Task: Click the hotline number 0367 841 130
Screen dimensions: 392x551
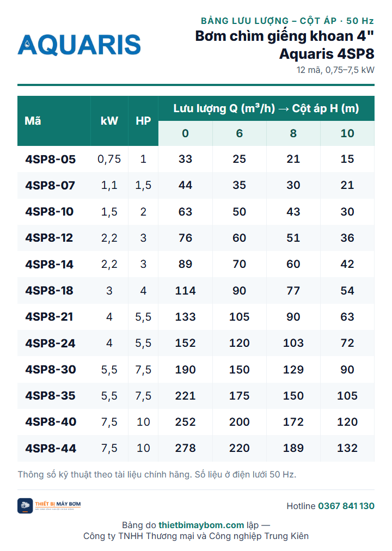Action: (346, 506)
